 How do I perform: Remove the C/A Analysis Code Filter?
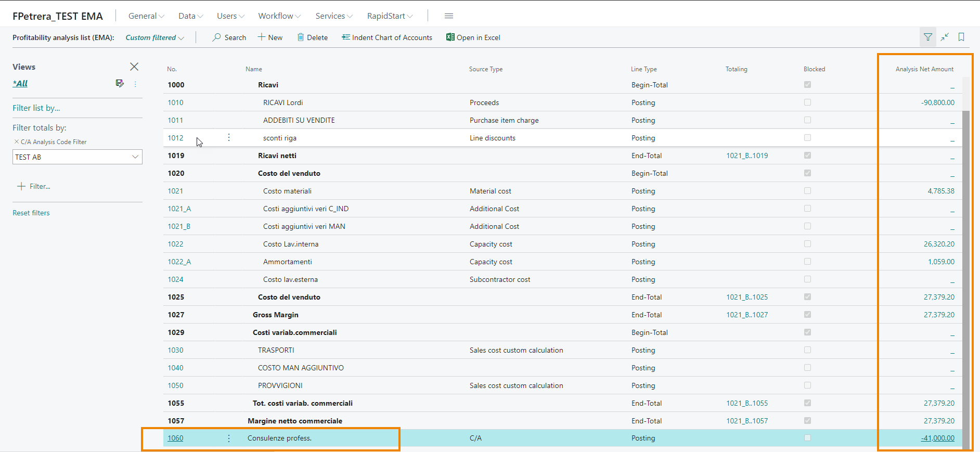click(x=17, y=141)
